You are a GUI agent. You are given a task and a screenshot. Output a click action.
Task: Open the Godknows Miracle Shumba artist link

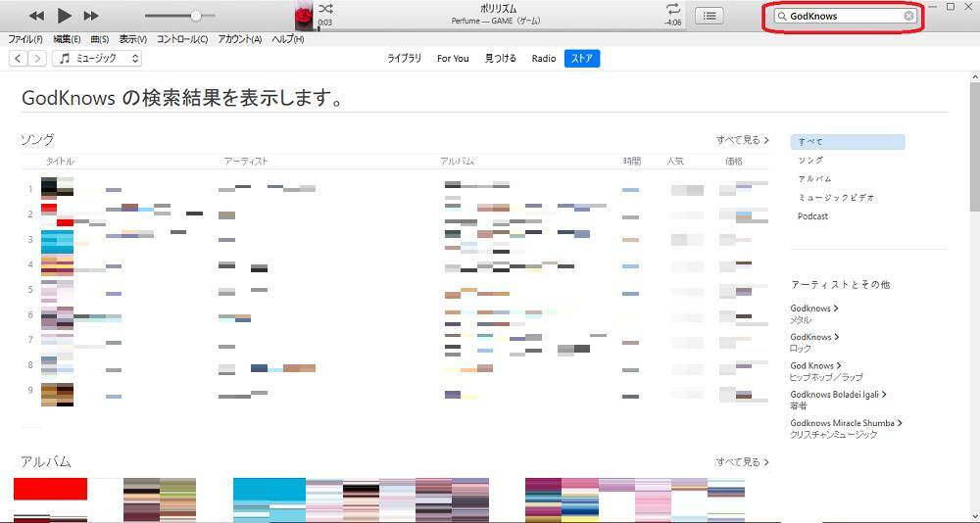pyautogui.click(x=843, y=423)
